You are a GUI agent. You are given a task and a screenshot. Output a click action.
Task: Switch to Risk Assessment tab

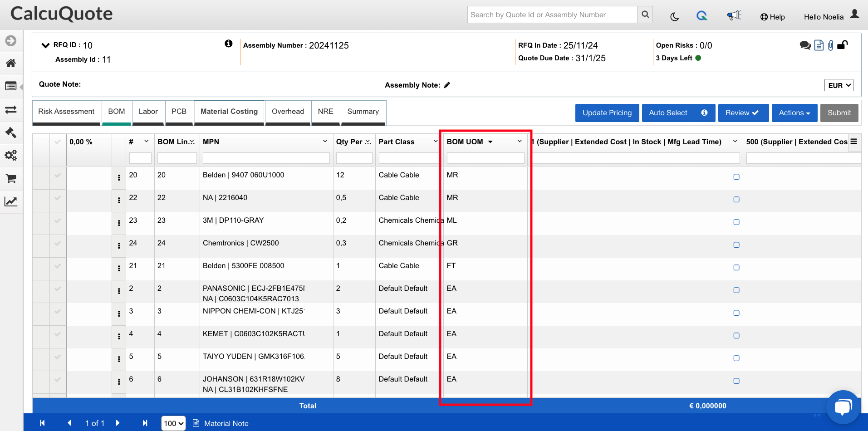(66, 112)
